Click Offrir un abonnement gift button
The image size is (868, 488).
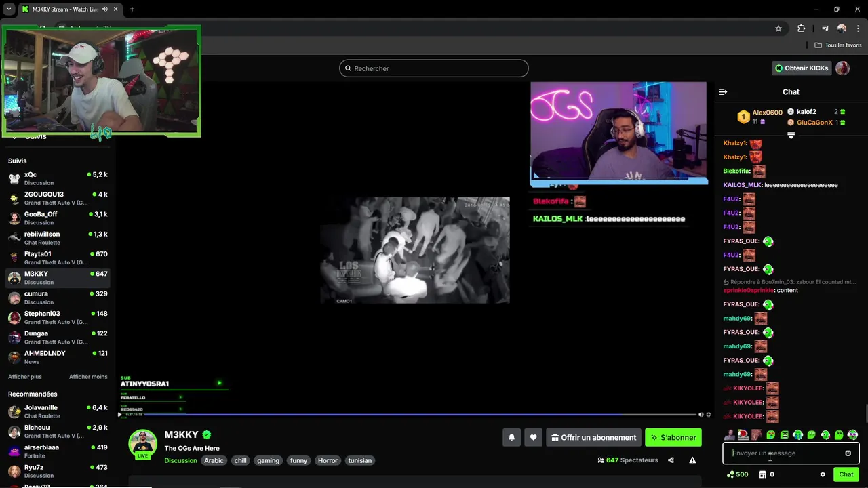click(594, 438)
